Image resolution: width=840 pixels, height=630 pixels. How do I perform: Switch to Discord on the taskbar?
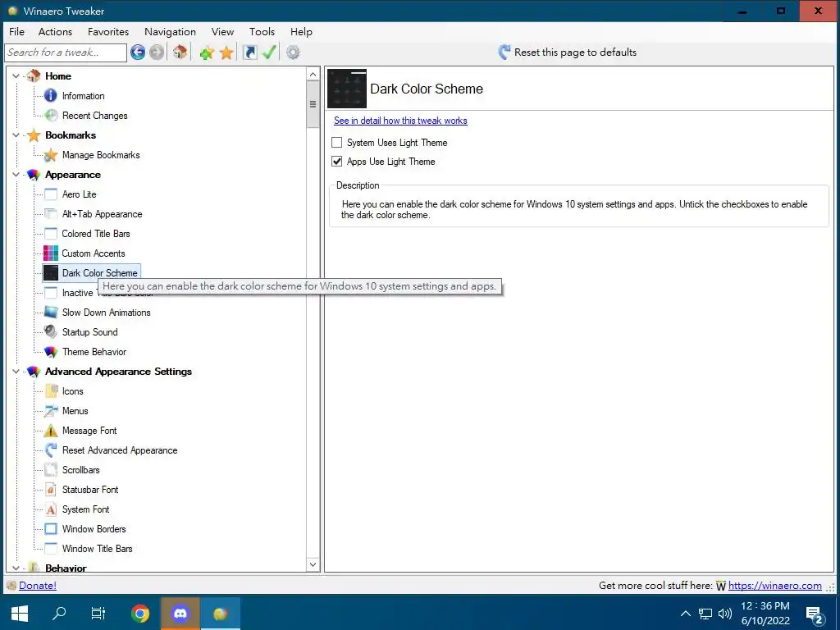click(x=180, y=614)
